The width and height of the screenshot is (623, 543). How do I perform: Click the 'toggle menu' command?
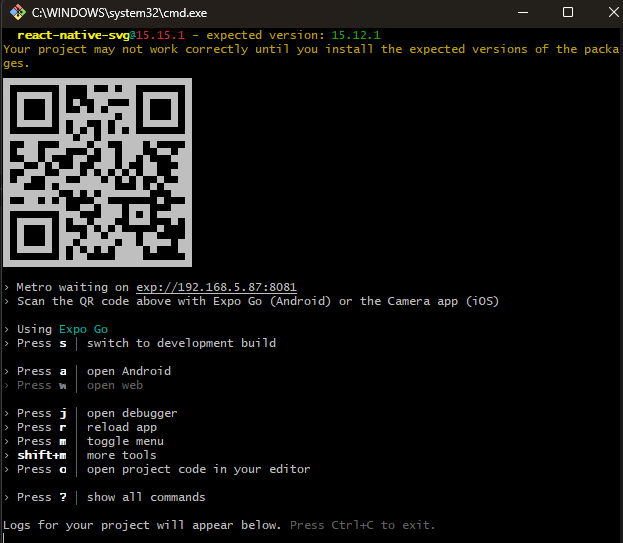(x=125, y=441)
